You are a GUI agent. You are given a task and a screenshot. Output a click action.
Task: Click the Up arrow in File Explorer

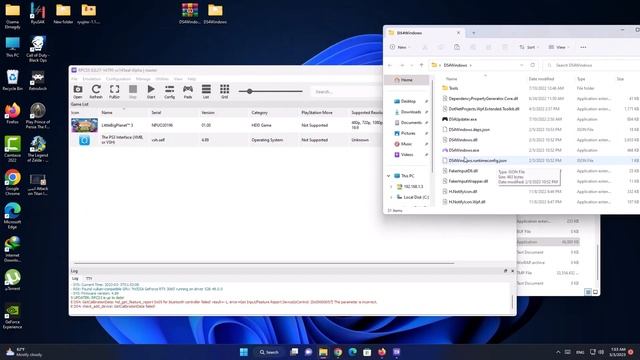click(x=422, y=65)
